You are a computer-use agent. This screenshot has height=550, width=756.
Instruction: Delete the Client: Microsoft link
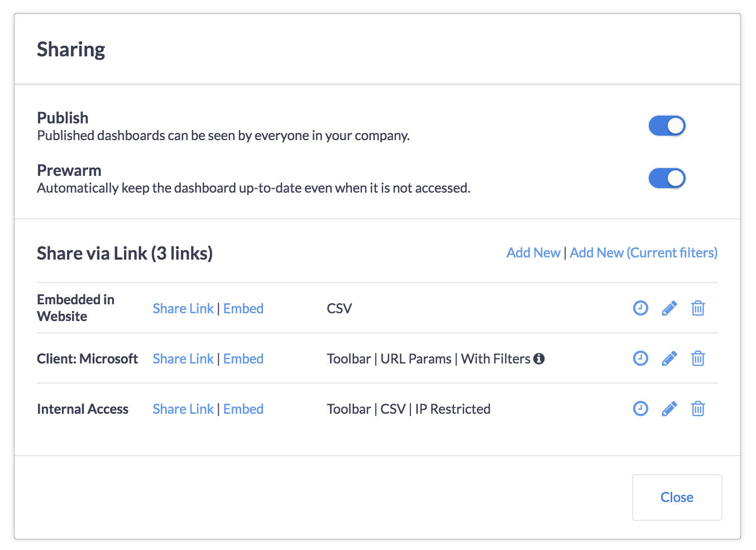tap(698, 358)
